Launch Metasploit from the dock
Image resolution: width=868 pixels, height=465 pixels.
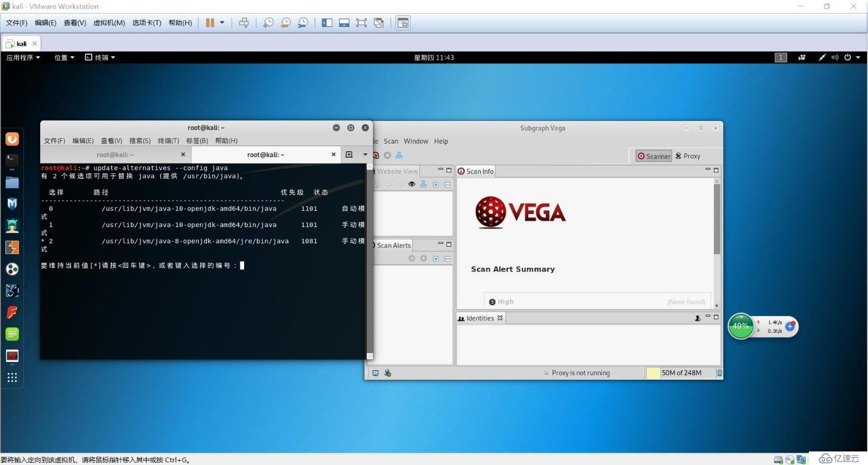coord(12,204)
